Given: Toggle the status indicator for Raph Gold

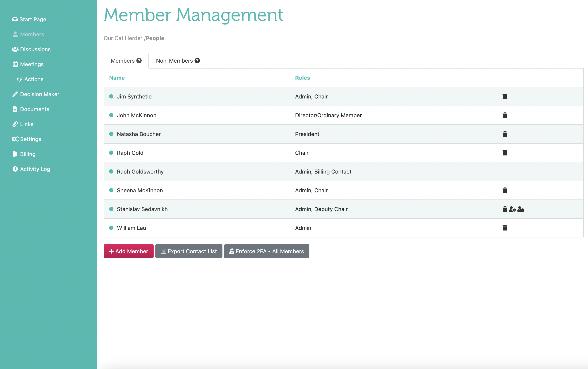Looking at the screenshot, I should [111, 153].
